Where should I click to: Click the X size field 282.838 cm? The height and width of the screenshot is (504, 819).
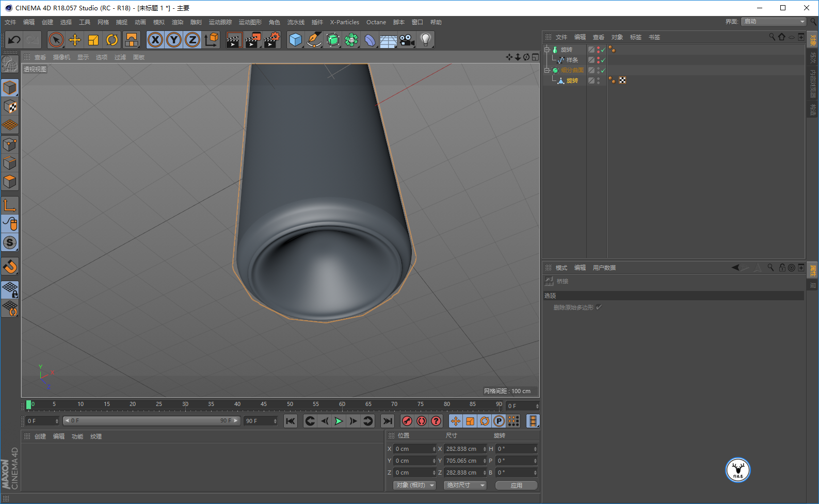(x=462, y=449)
